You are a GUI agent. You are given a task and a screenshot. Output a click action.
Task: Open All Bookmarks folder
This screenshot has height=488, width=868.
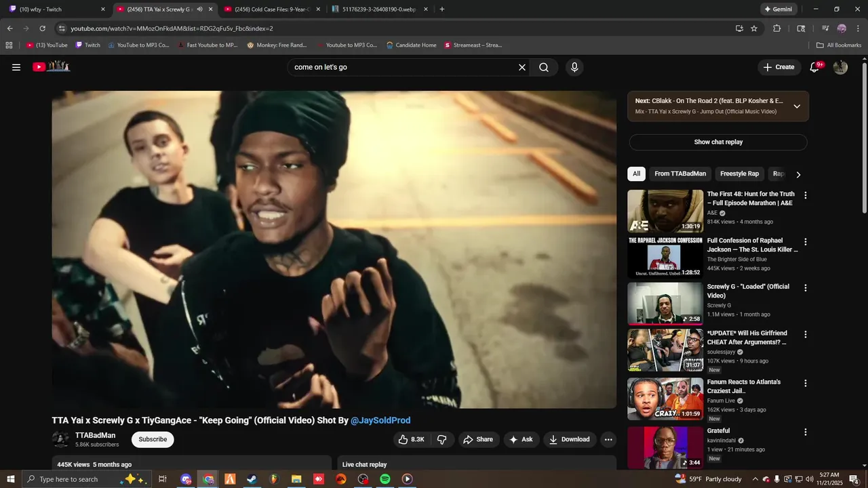(x=839, y=45)
